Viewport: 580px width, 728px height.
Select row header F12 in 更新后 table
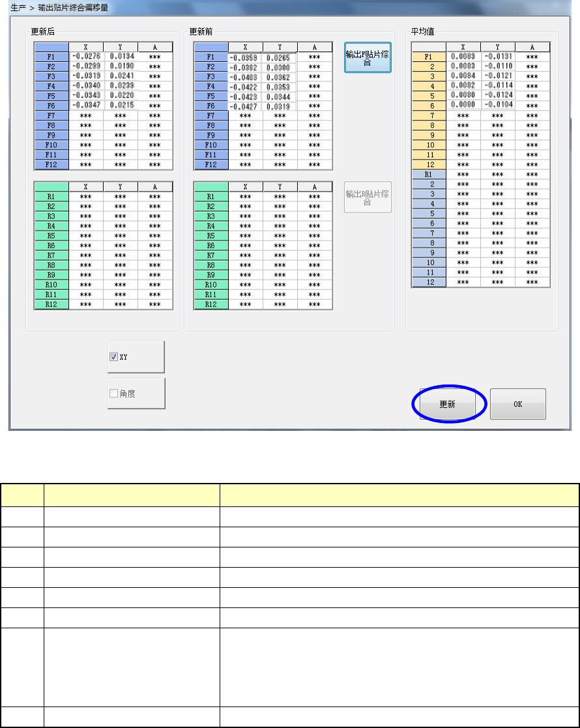click(51, 164)
